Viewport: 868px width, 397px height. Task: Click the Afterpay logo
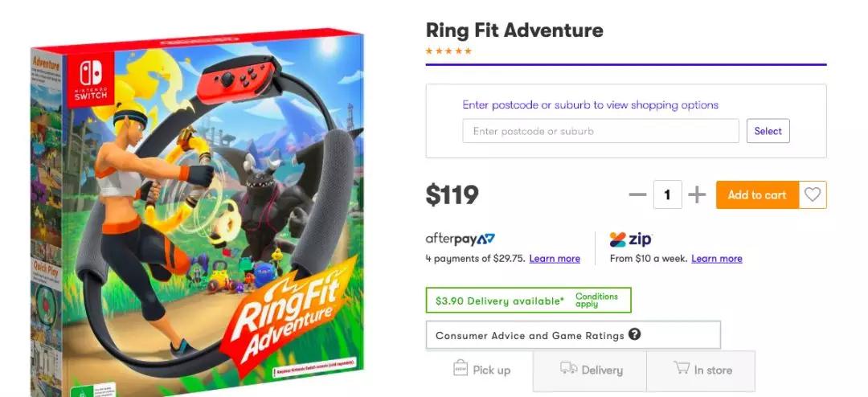click(460, 239)
